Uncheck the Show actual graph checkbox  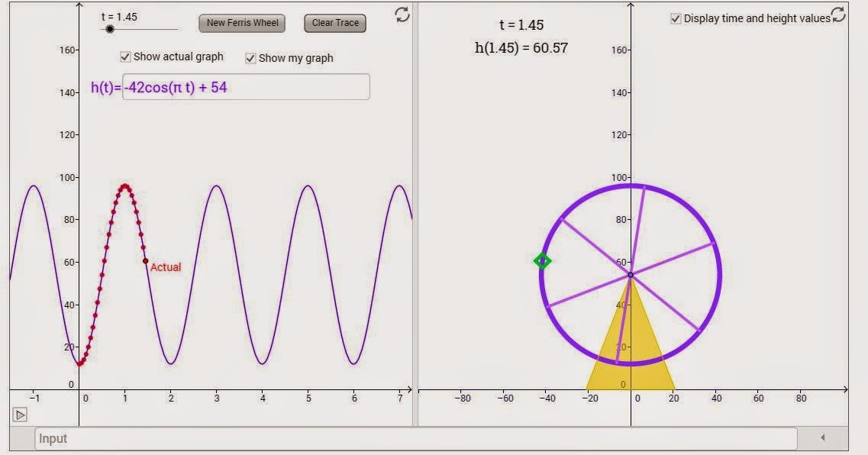click(x=124, y=56)
